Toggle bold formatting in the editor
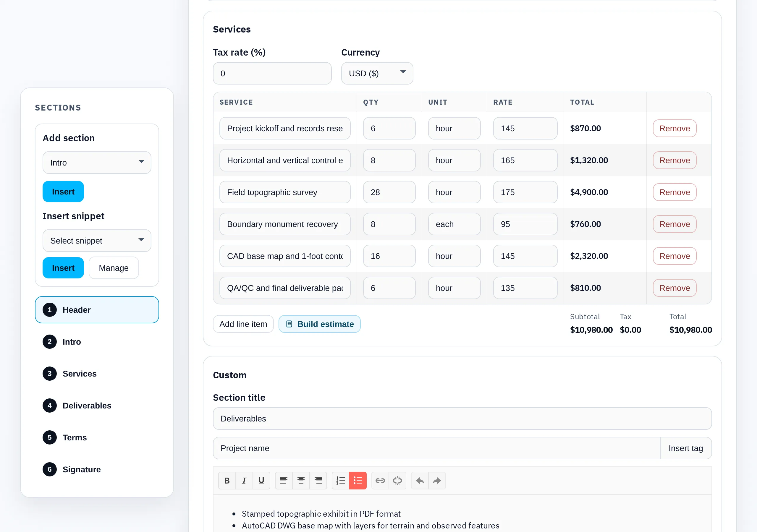Screen dimensions: 757x532 pos(227,481)
